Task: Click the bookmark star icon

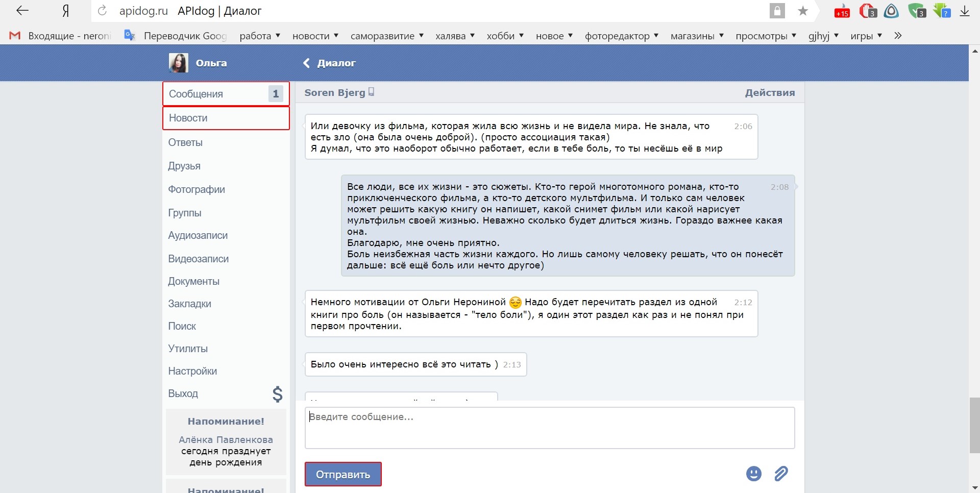Action: click(803, 11)
